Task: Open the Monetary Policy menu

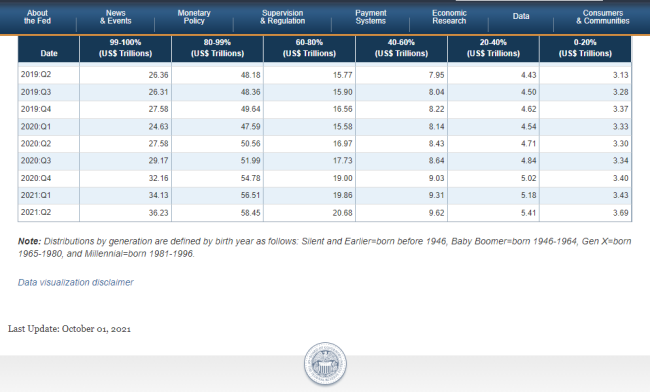Action: (x=194, y=17)
